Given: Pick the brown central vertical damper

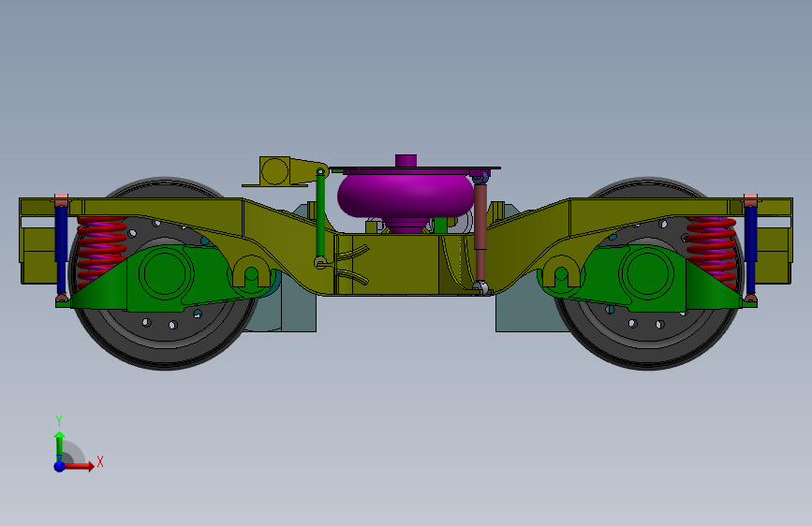Looking at the screenshot, I should (x=480, y=234).
